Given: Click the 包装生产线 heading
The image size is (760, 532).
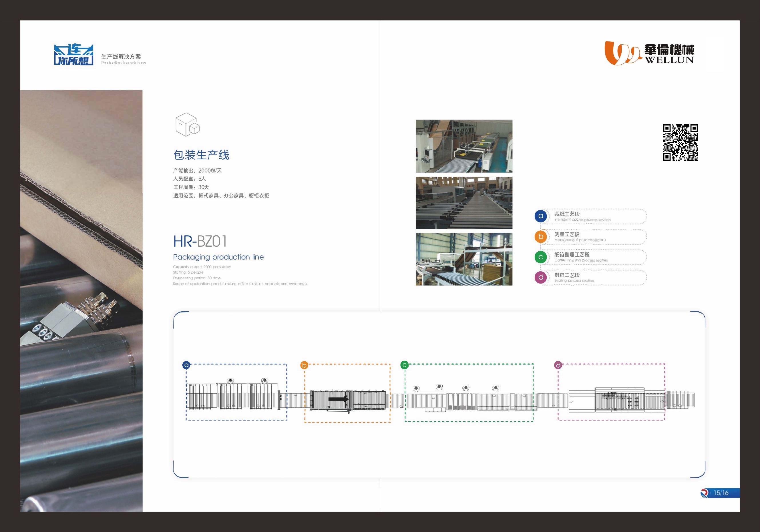Looking at the screenshot, I should (x=201, y=155).
